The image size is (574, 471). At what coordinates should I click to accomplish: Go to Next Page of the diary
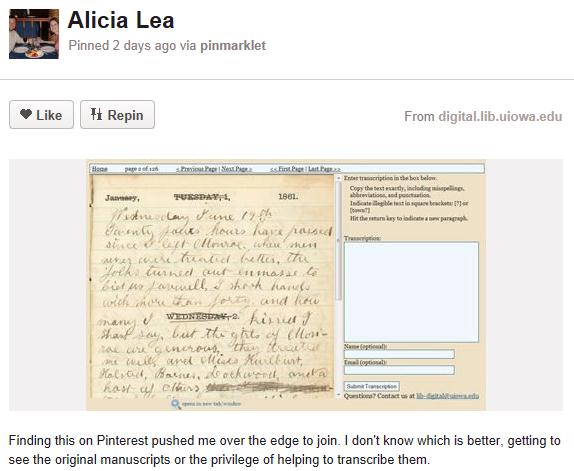point(236,169)
